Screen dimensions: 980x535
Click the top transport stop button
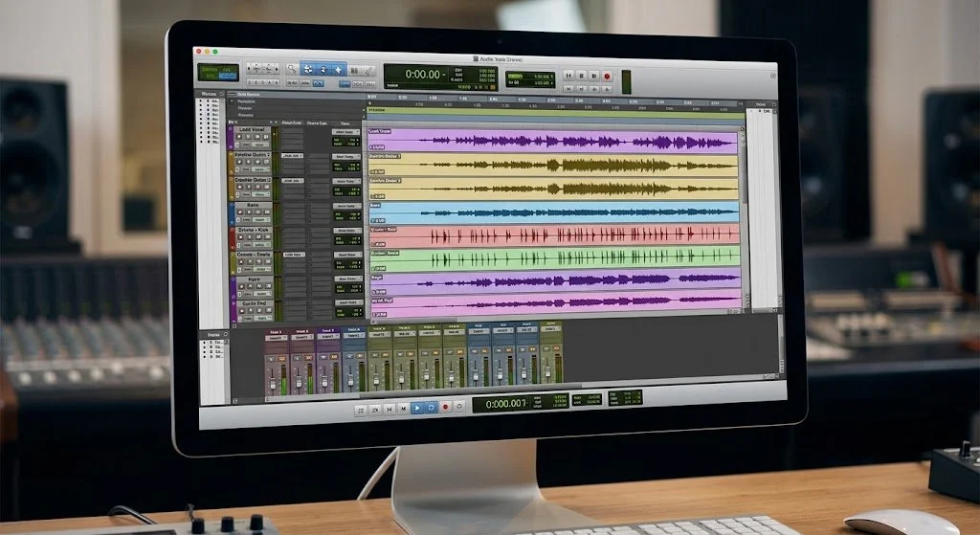coord(581,75)
